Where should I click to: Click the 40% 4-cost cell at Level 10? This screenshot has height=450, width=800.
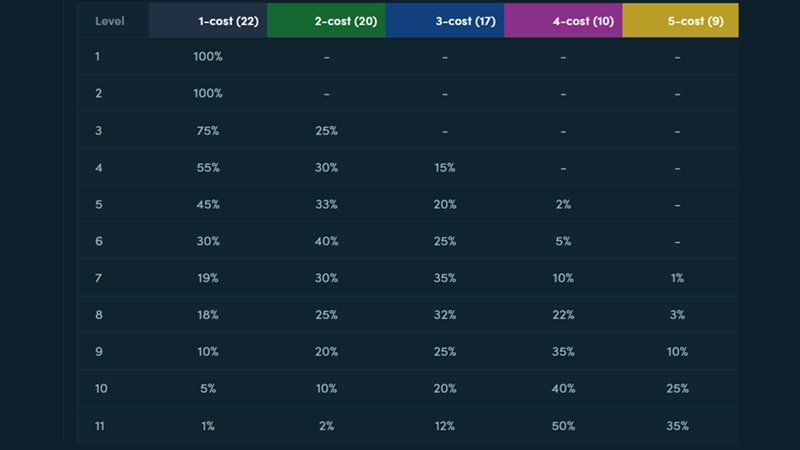pos(563,389)
